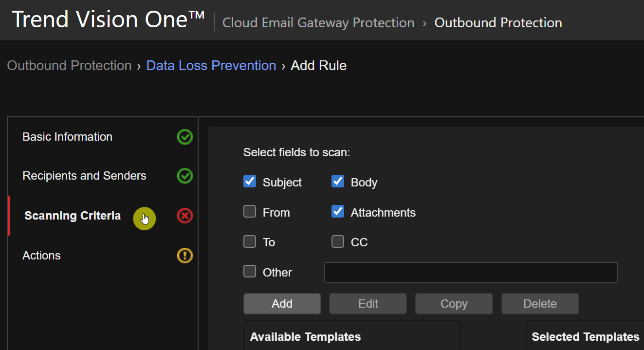
Task: Click the yellow warning icon beside Actions
Action: pyautogui.click(x=184, y=256)
